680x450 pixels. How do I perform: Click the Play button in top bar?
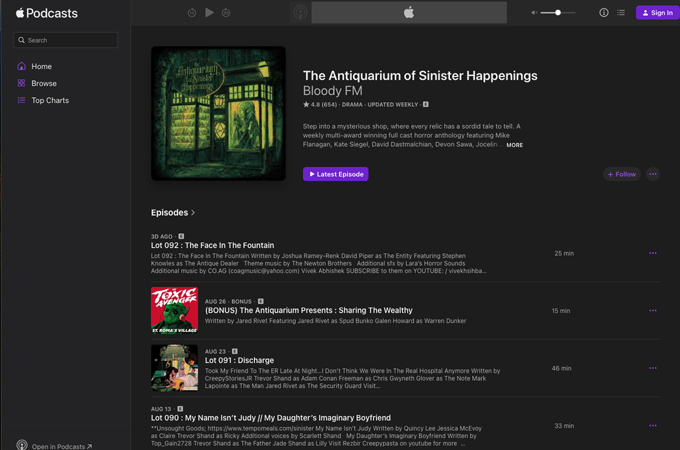[x=209, y=13]
